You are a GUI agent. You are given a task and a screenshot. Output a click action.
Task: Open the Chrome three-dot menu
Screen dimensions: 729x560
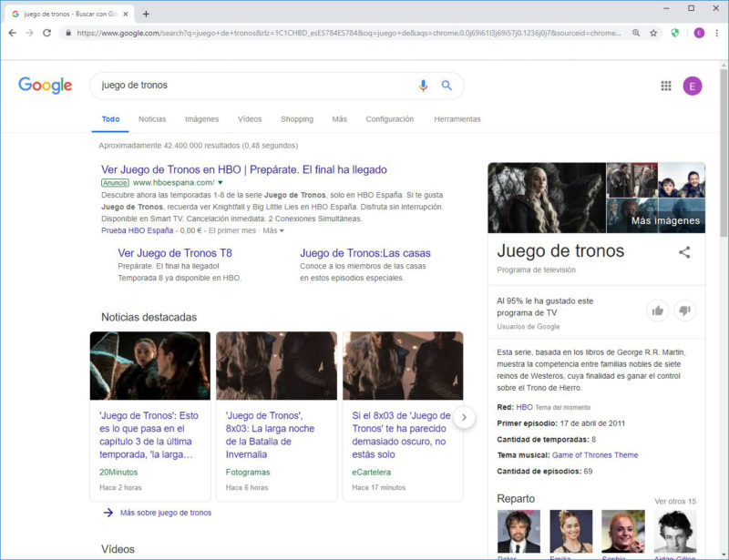pyautogui.click(x=717, y=33)
